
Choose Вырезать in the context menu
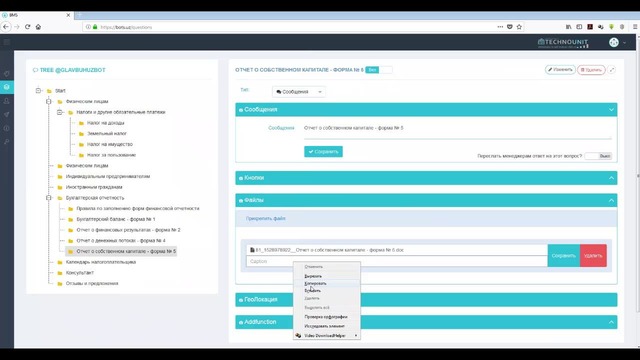[x=313, y=276]
